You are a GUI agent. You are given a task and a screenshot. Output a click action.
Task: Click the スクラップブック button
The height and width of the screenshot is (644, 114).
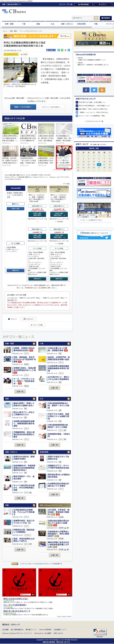click(x=11, y=54)
